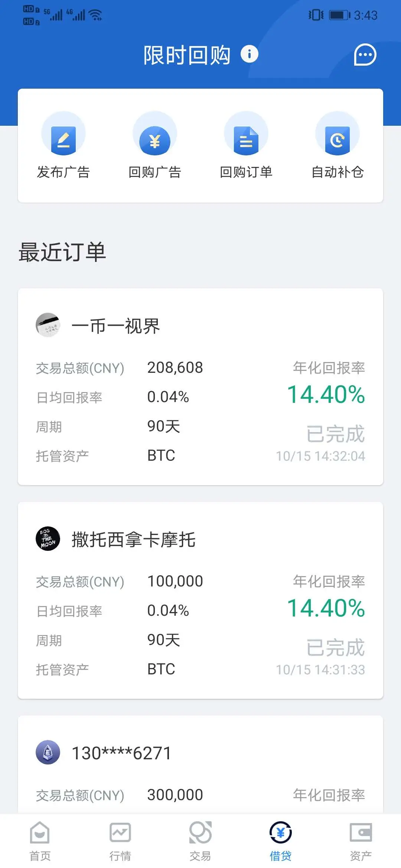The width and height of the screenshot is (401, 868).
Task: Tap the 一币一视界 user avatar
Action: point(48,325)
